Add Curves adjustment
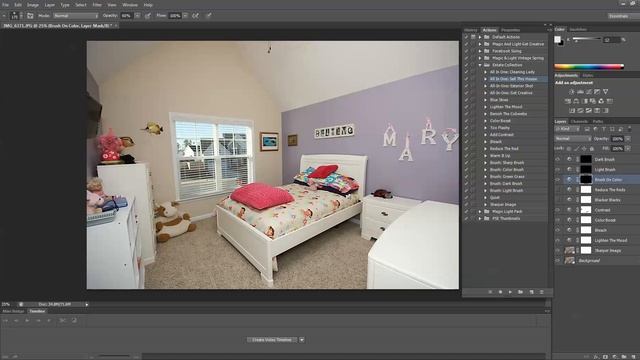The height and width of the screenshot is (360, 640). pyautogui.click(x=589, y=92)
